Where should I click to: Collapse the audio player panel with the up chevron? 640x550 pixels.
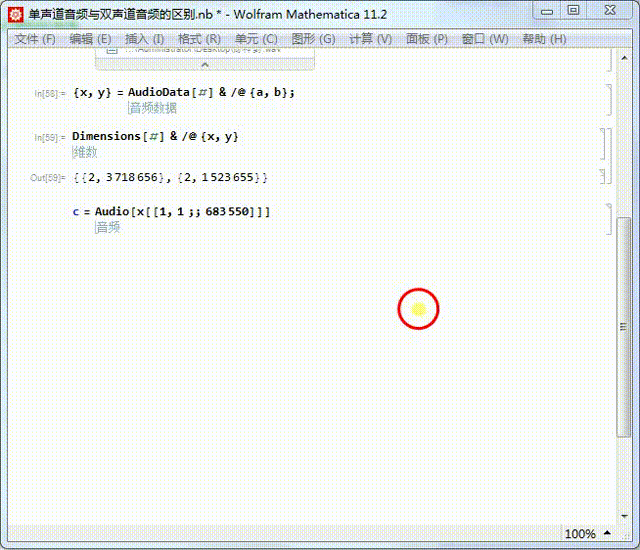point(205,64)
